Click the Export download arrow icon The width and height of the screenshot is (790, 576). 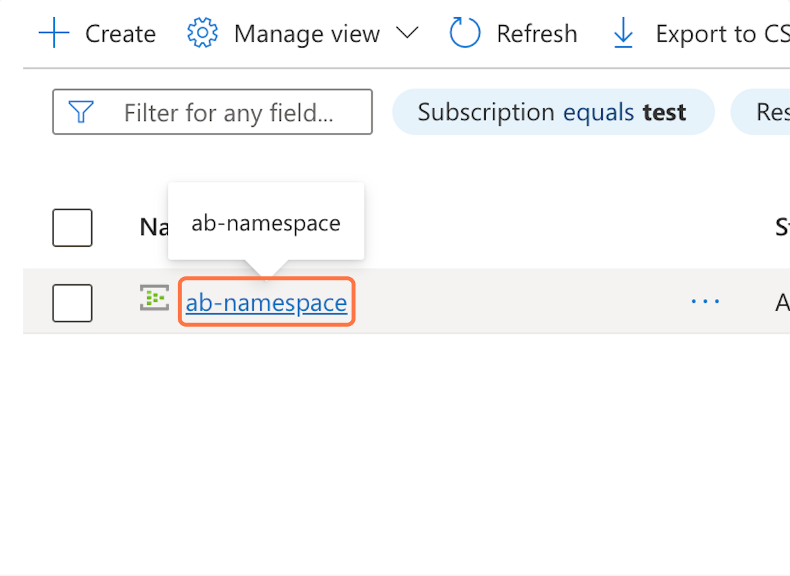click(623, 34)
